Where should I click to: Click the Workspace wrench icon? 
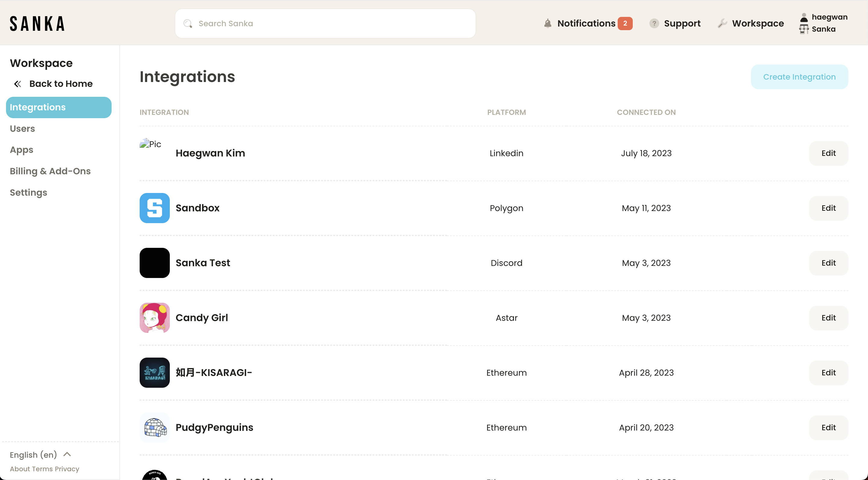(x=722, y=23)
